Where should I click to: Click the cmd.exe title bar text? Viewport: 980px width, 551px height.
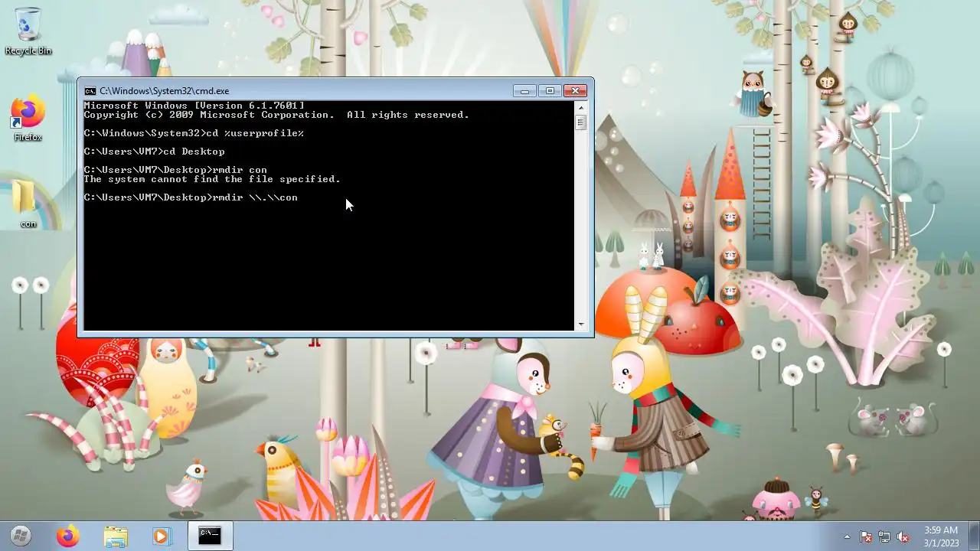[164, 91]
